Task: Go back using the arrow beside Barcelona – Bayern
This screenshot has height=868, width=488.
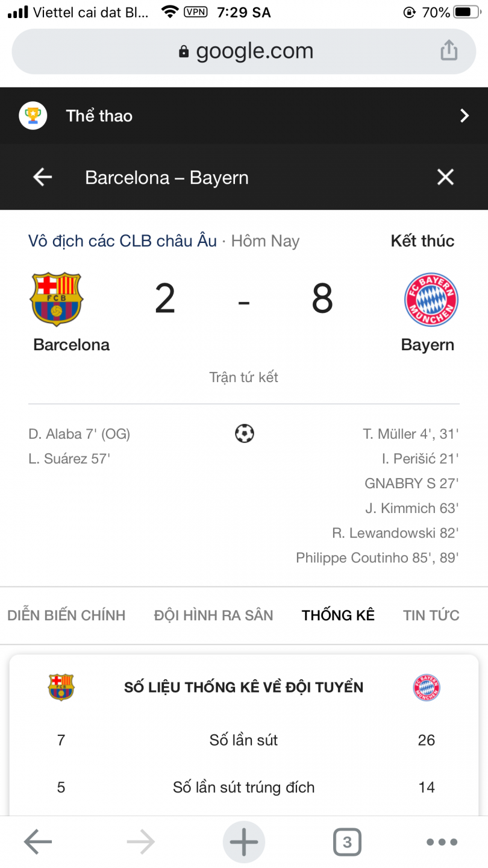Action: (x=42, y=177)
